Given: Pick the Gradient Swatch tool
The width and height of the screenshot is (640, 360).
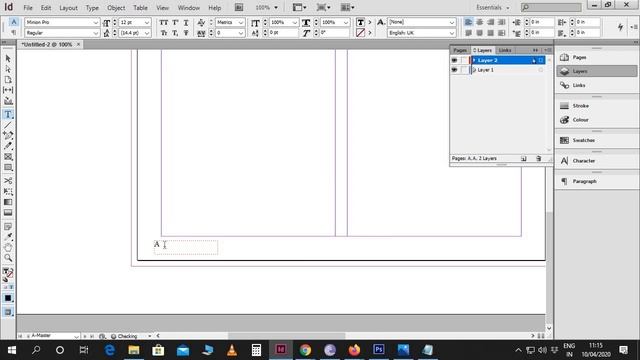Looking at the screenshot, I should [8, 202].
